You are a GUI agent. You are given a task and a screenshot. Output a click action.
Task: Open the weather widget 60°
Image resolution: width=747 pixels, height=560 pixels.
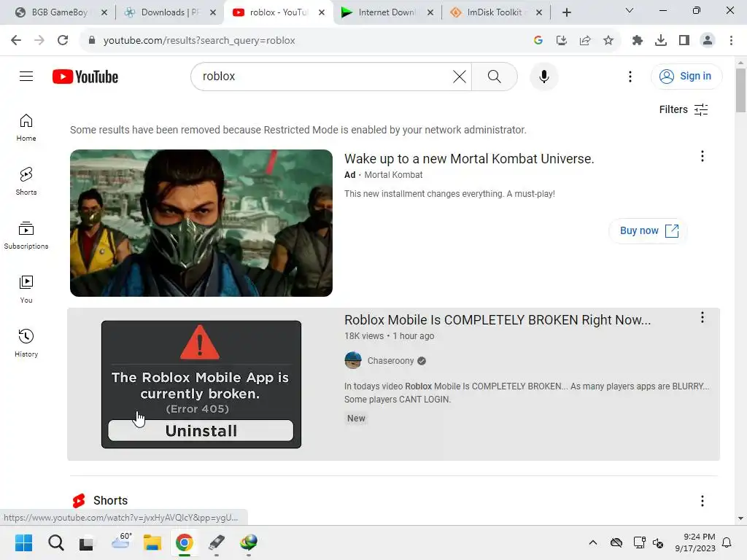click(x=121, y=542)
